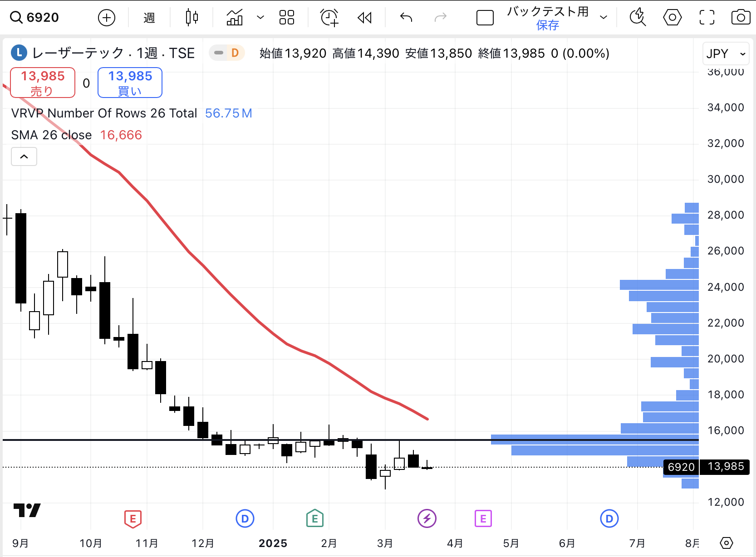Click the add symbol plus icon

(107, 18)
